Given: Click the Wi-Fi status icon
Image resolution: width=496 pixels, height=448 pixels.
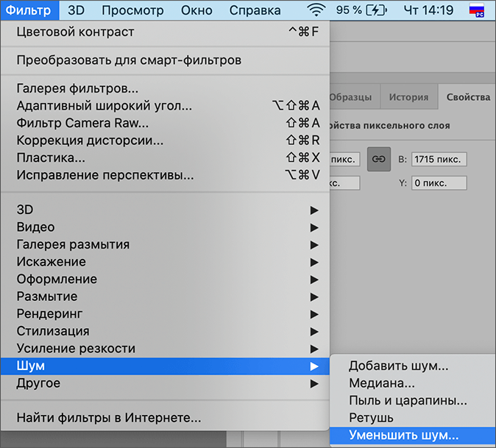Looking at the screenshot, I should [316, 10].
